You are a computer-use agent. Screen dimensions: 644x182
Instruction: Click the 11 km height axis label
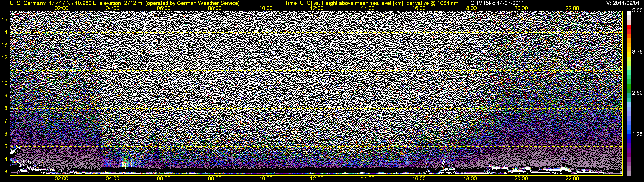point(5,71)
